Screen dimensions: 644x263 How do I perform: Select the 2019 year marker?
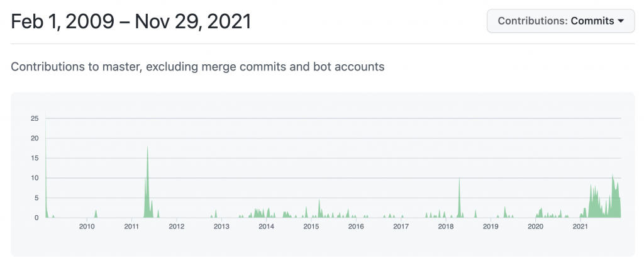pos(491,227)
